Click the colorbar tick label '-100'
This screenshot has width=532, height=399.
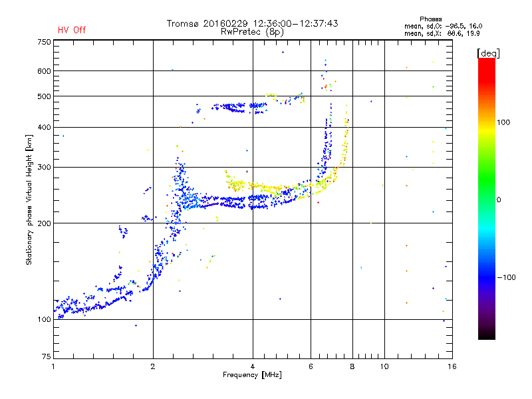point(506,277)
